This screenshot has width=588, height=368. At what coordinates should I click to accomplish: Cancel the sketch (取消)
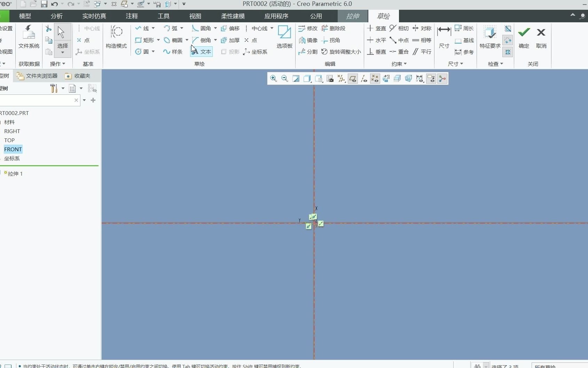point(541,37)
